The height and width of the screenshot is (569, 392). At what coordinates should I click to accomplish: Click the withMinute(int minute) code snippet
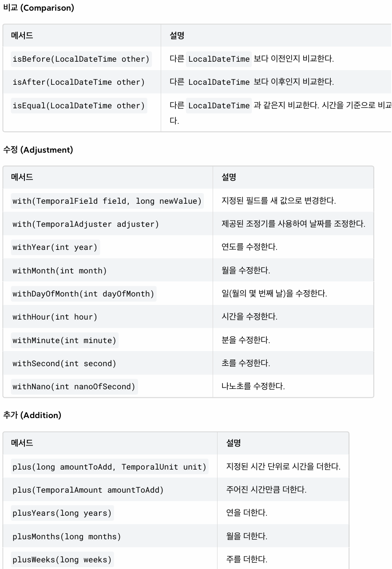pyautogui.click(x=64, y=340)
